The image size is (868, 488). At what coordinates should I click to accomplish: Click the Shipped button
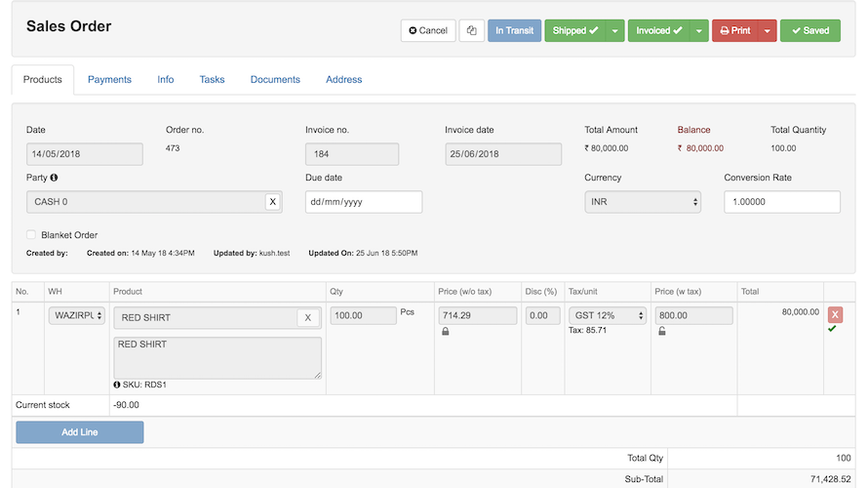(575, 30)
